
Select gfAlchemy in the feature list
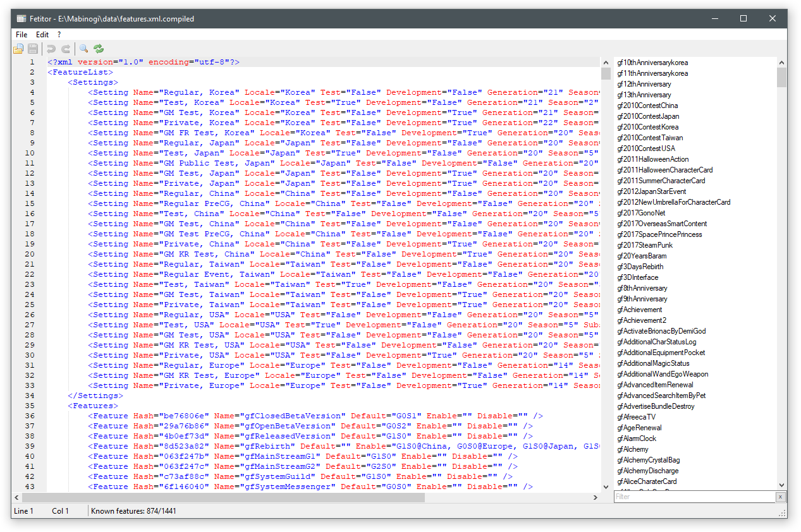pos(633,449)
